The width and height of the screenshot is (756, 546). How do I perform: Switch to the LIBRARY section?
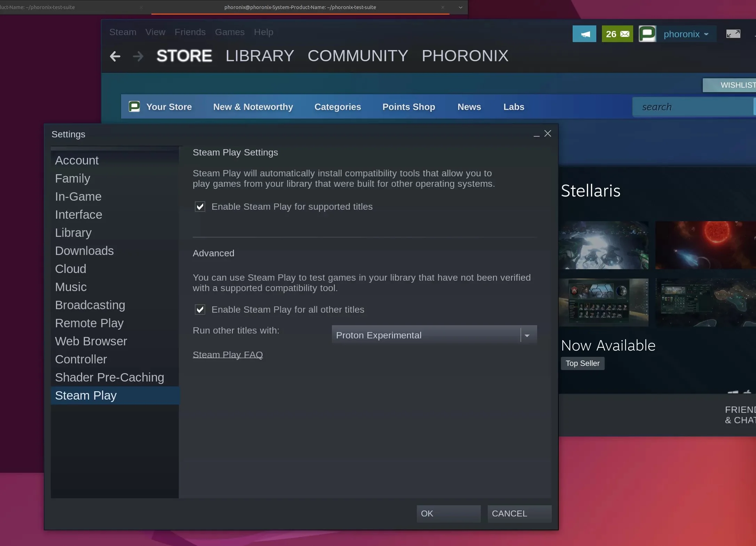pyautogui.click(x=260, y=56)
